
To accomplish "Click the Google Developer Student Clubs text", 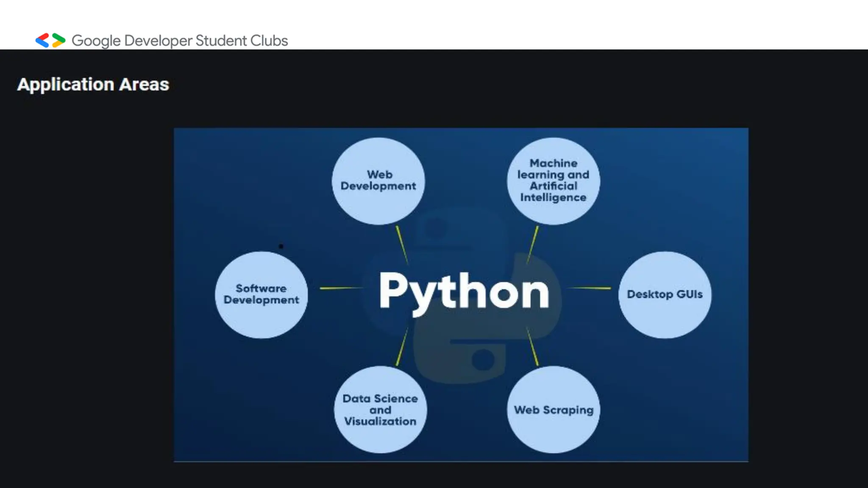I will pos(180,41).
